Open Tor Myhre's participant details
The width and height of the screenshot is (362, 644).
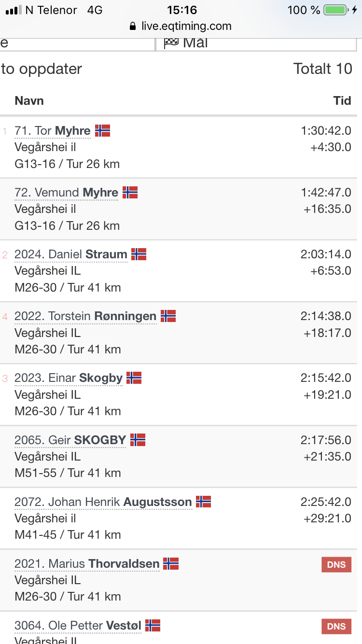[53, 131]
